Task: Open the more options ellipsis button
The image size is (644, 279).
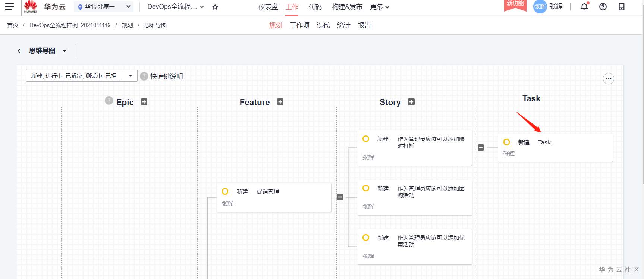Action: click(x=609, y=79)
